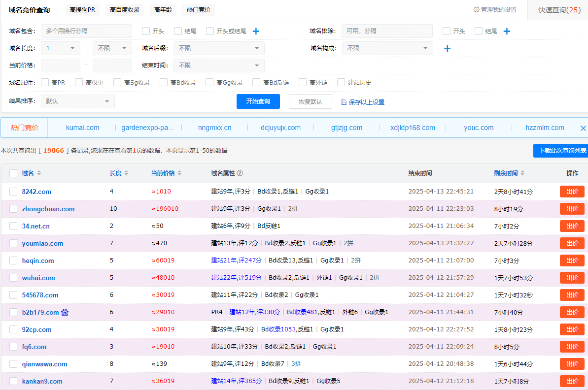This screenshot has height=390, width=588.
Task: Click the plus icon in the 域名排除 row
Action: coord(506,31)
